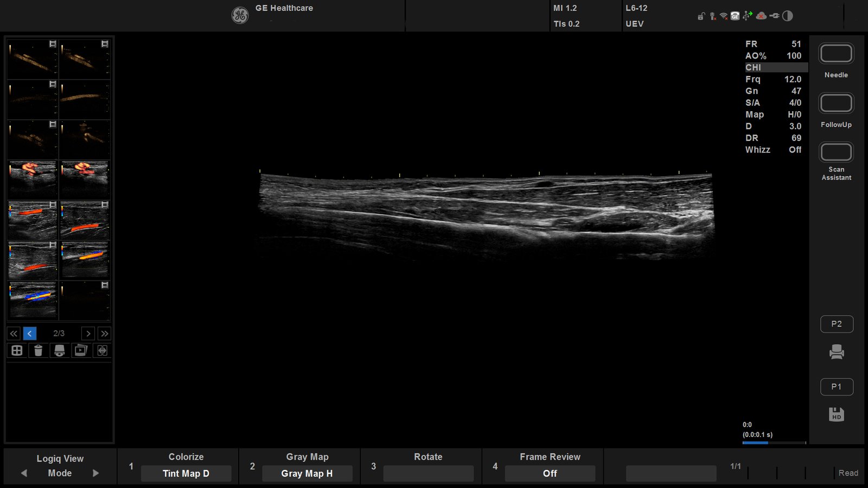This screenshot has width=868, height=488.
Task: Click the cine slideshow playback icon
Action: coord(81,351)
